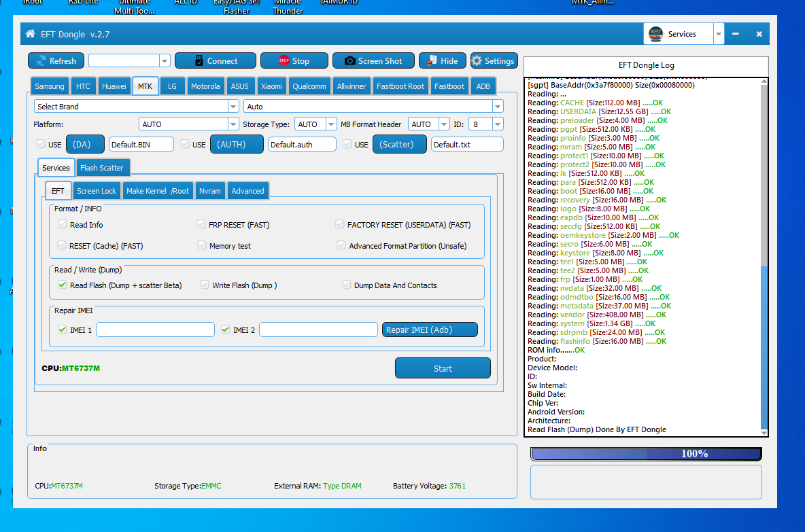805x532 pixels.
Task: Expand the MB Format Header dropdown
Action: tap(444, 124)
